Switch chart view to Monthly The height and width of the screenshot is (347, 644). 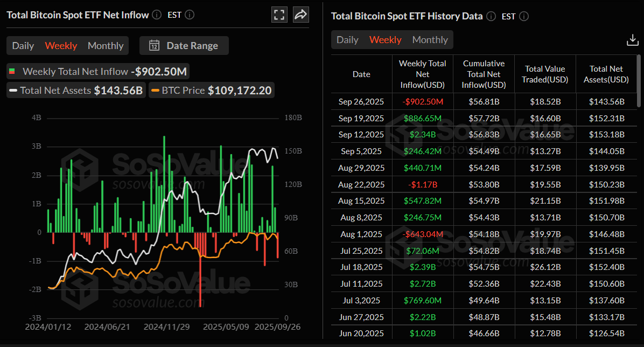pyautogui.click(x=105, y=46)
